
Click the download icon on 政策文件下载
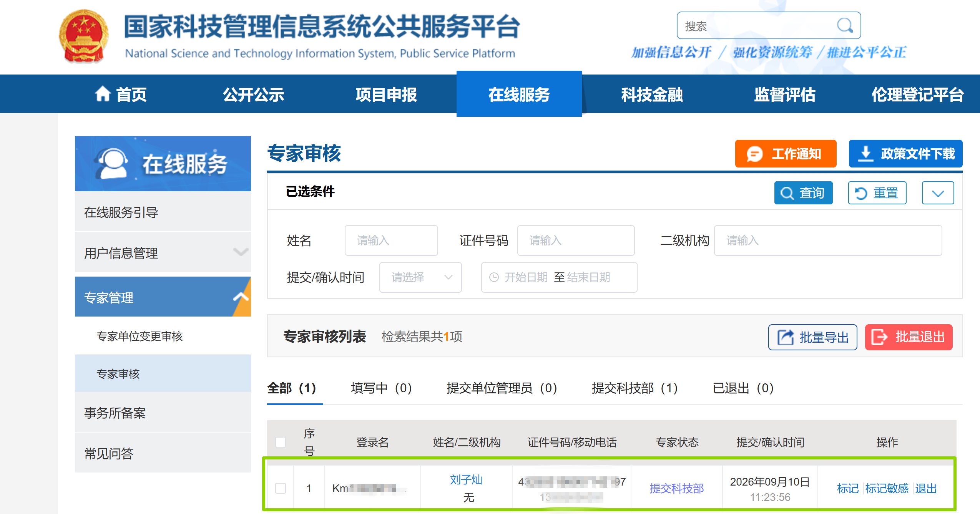pos(865,154)
